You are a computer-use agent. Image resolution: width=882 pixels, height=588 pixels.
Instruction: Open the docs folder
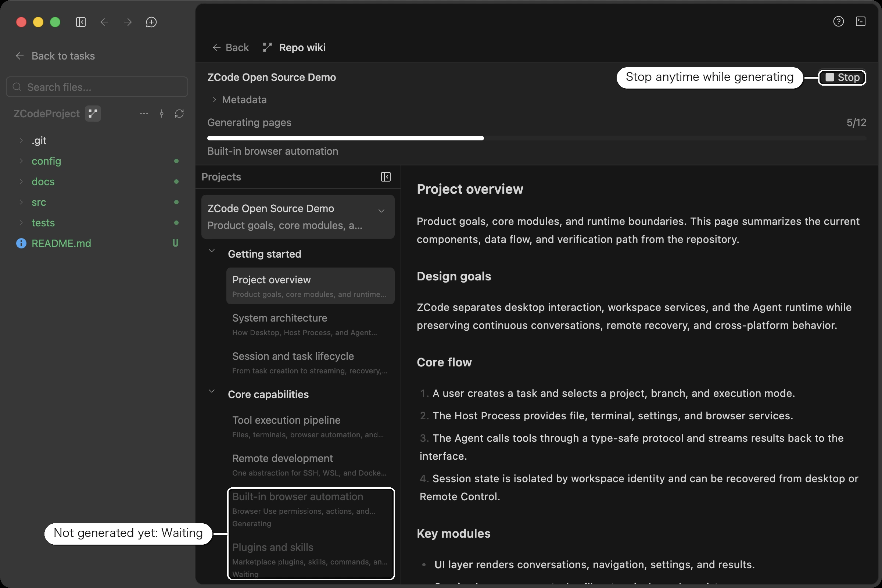(x=43, y=182)
